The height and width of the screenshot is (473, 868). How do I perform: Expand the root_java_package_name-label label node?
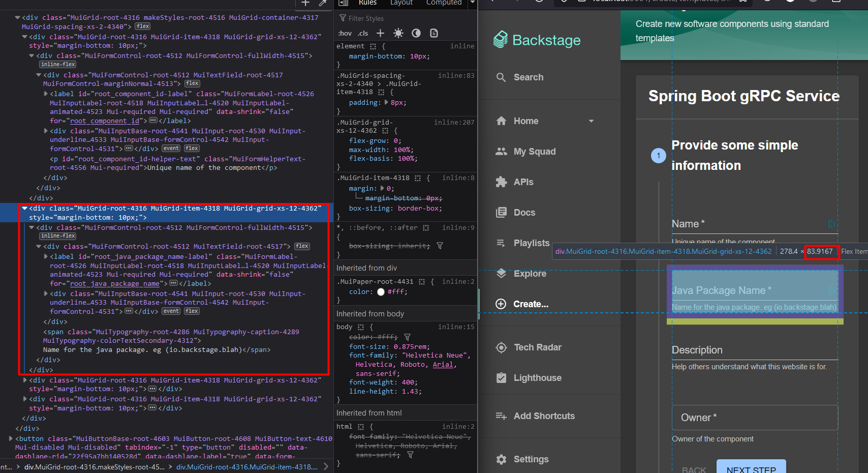pyautogui.click(x=46, y=256)
